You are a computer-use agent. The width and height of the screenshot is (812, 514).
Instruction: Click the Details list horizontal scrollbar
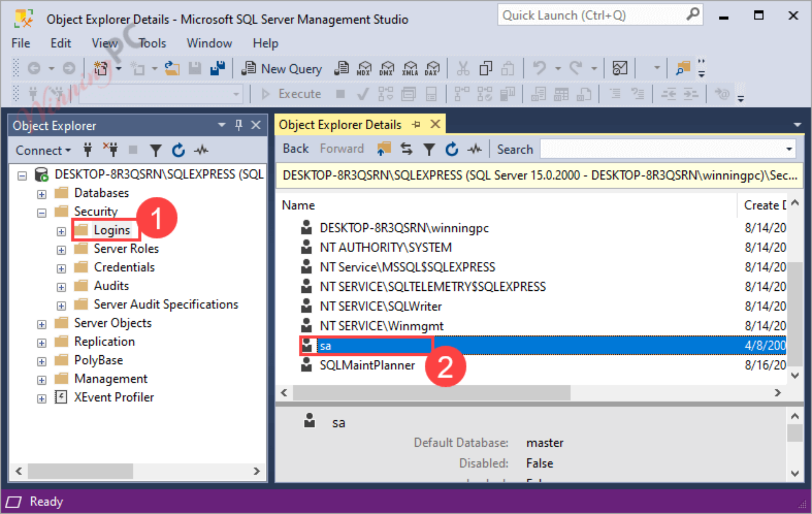click(x=432, y=393)
